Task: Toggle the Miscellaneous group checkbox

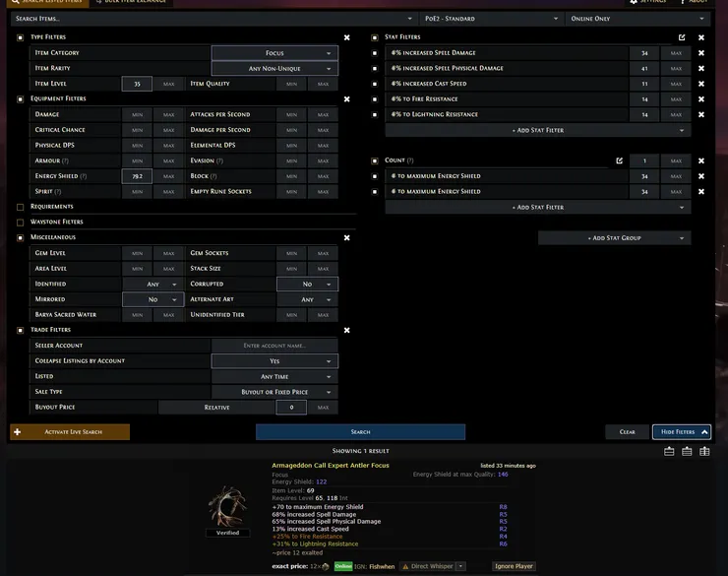Action: pyautogui.click(x=20, y=238)
